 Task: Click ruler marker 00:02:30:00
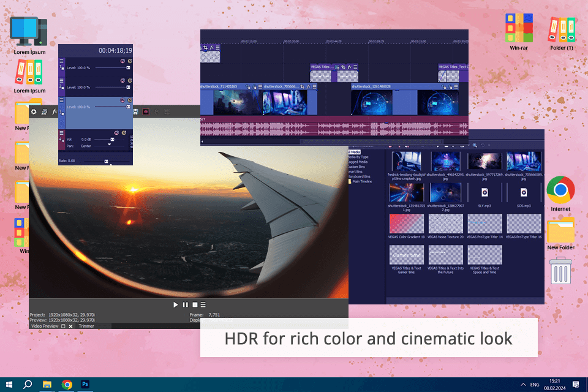tap(292, 41)
